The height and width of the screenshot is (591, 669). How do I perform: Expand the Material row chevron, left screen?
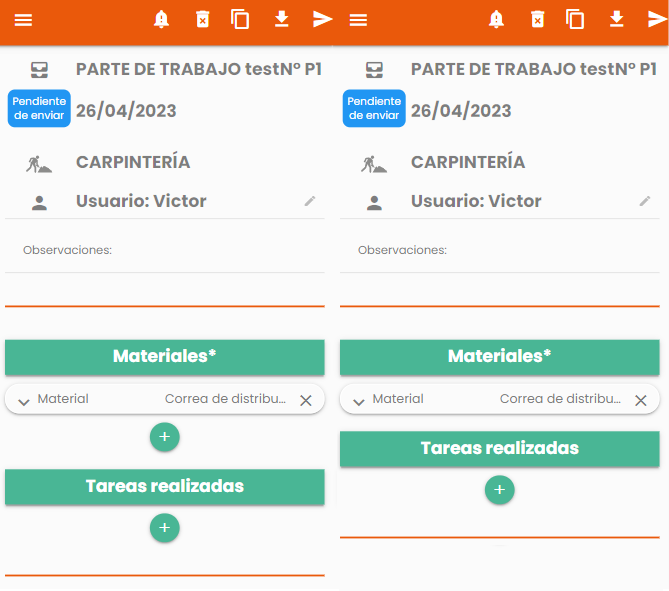[24, 402]
